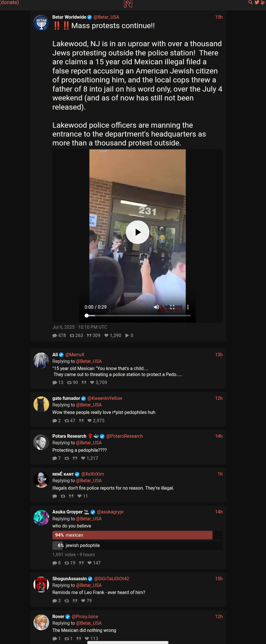266x644 pixels.
Task: Open the video three-dot options menu
Action: [x=188, y=307]
